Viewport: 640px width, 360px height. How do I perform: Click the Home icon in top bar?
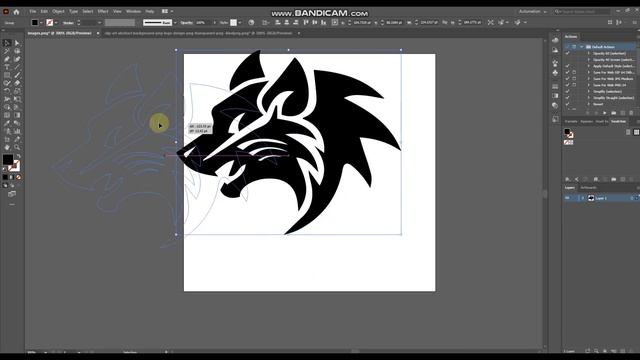[x=16, y=12]
